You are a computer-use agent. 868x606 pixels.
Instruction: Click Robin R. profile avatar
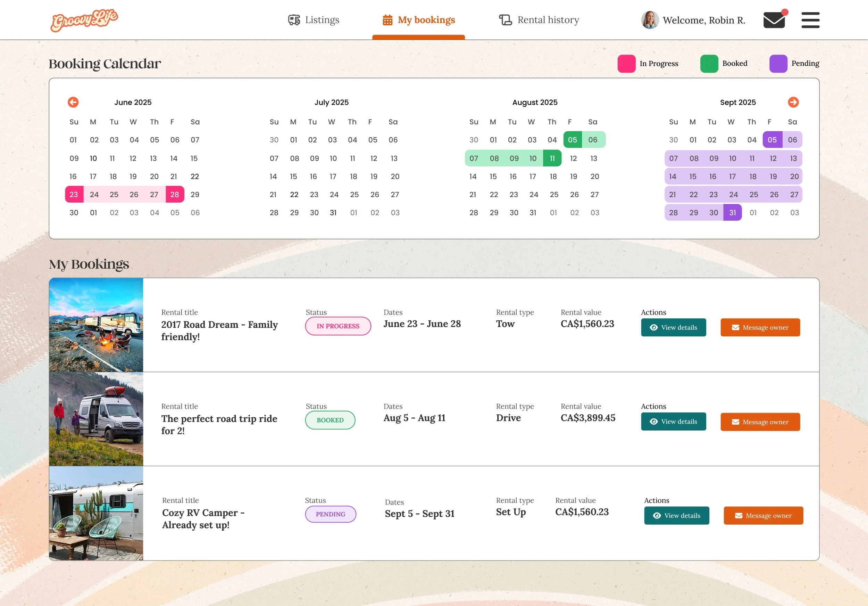pyautogui.click(x=650, y=20)
